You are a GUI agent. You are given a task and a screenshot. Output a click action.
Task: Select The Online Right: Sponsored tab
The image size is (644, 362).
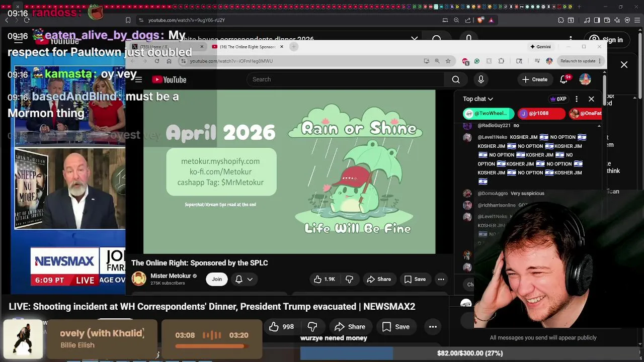tap(247, 47)
